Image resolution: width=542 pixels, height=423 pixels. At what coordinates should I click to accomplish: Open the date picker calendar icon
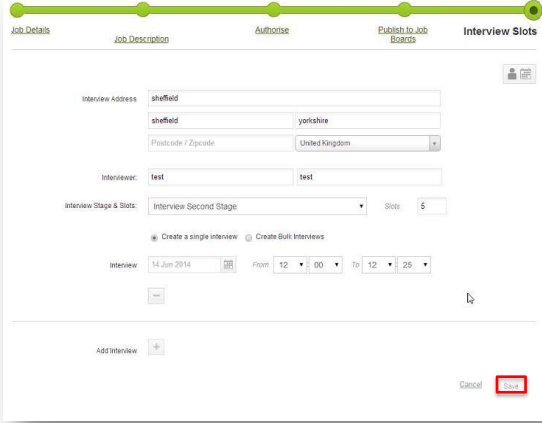228,265
